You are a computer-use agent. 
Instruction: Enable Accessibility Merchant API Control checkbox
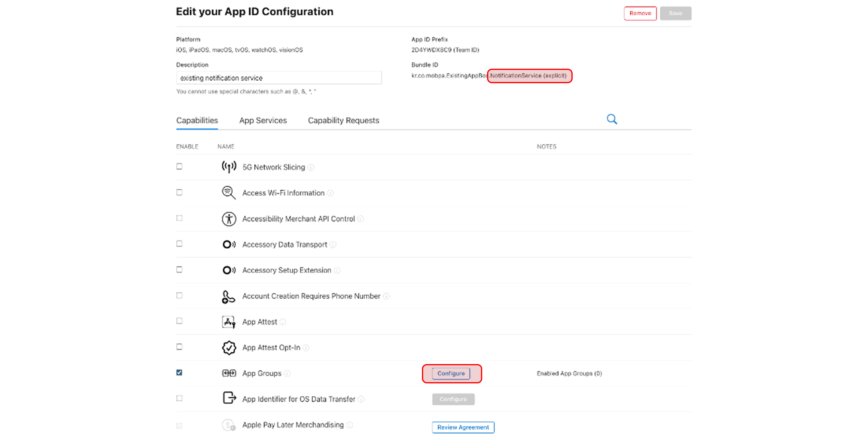pos(179,218)
